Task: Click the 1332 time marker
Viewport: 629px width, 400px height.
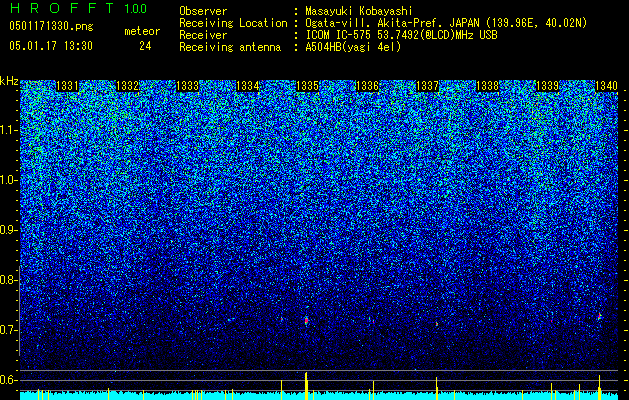Action: [x=128, y=86]
